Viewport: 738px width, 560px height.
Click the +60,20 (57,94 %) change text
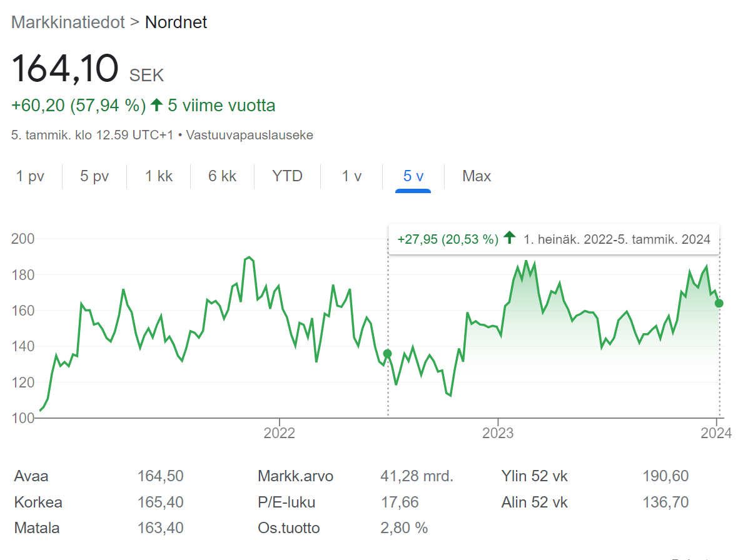(x=79, y=106)
